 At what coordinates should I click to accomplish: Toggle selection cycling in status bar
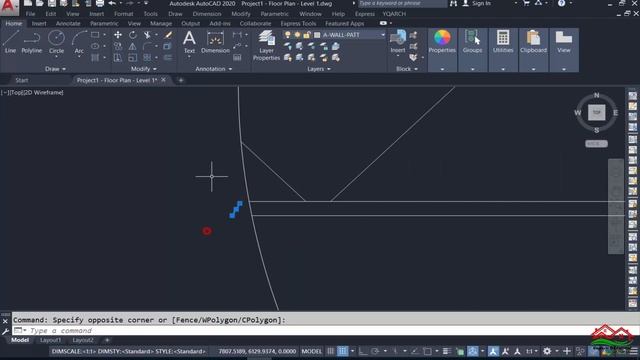click(460, 351)
